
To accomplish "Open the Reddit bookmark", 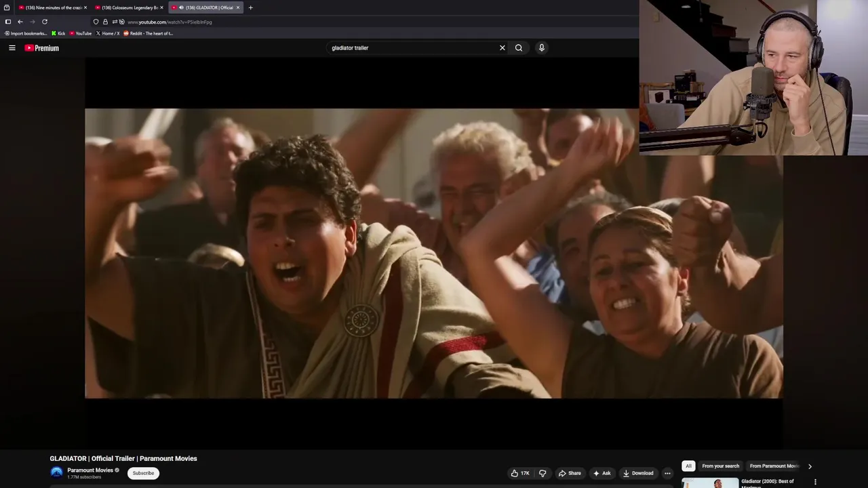I will pyautogui.click(x=148, y=33).
